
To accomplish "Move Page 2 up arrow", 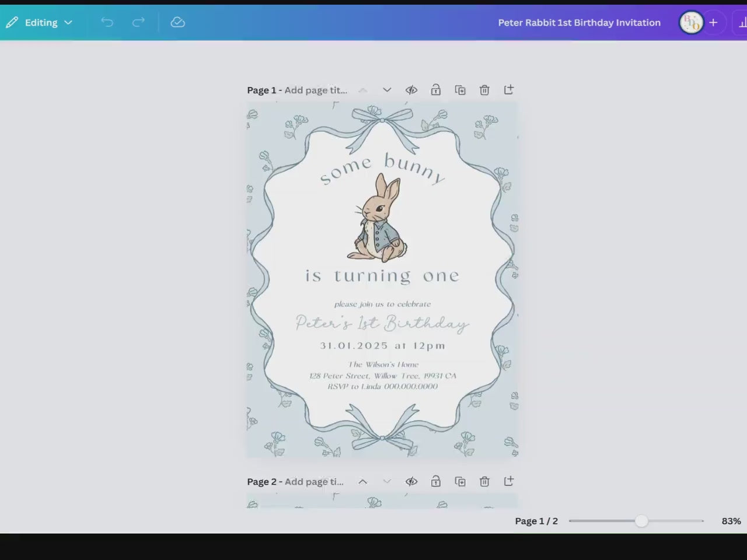I will (362, 481).
